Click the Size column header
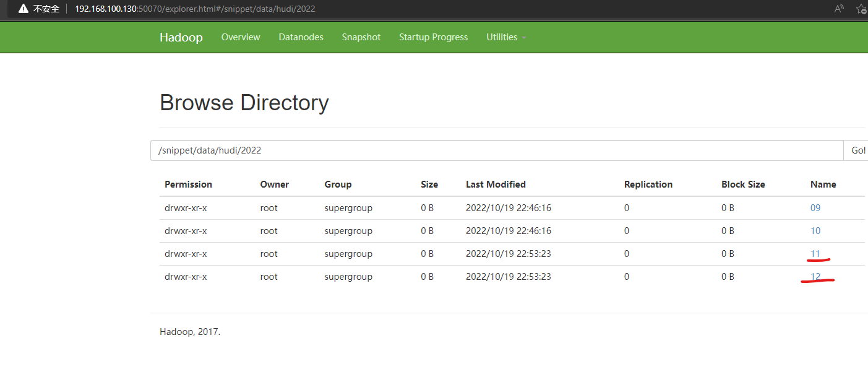 pyautogui.click(x=429, y=184)
